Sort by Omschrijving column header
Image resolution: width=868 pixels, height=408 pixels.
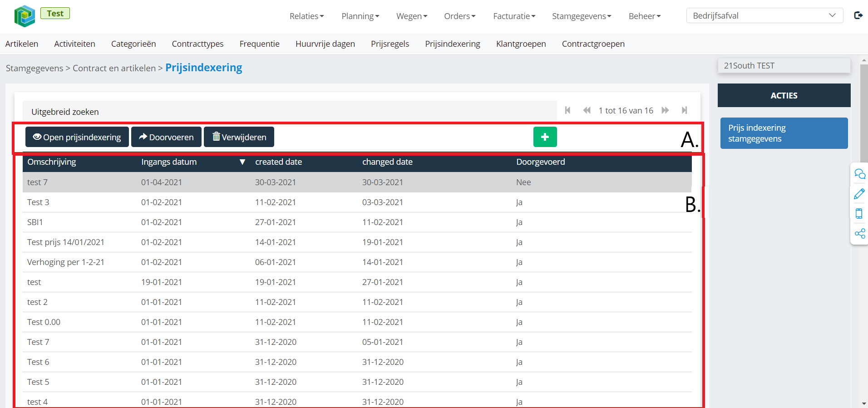[52, 162]
